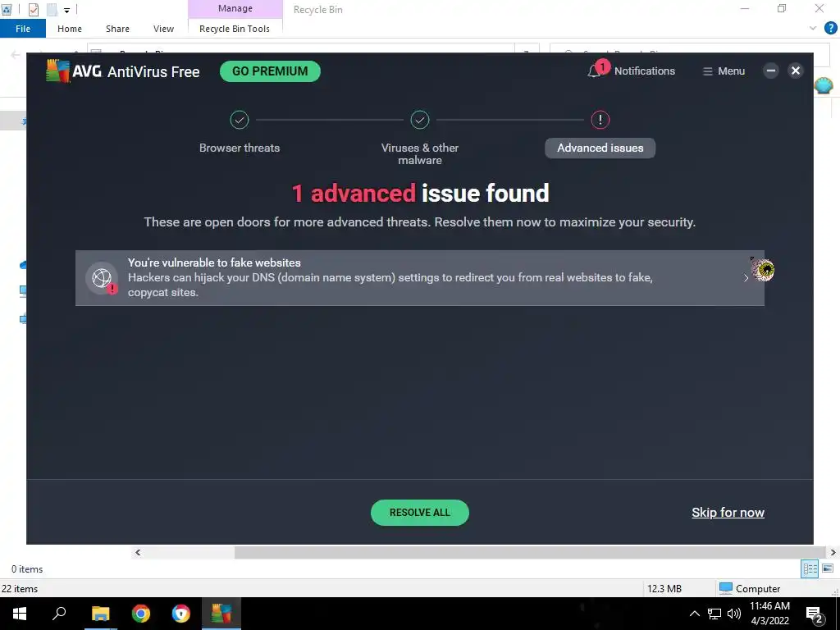Close the AVG AntiVirus window
Screen dimensions: 840x630
coord(796,71)
